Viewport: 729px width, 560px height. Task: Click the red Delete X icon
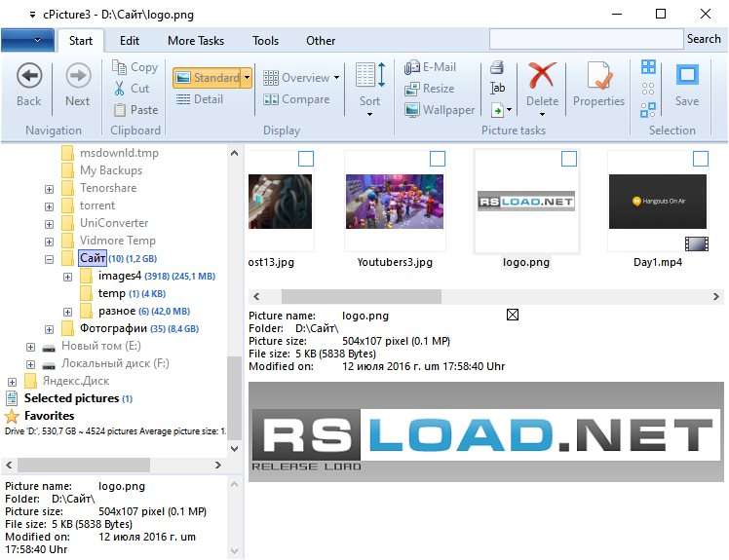point(542,75)
